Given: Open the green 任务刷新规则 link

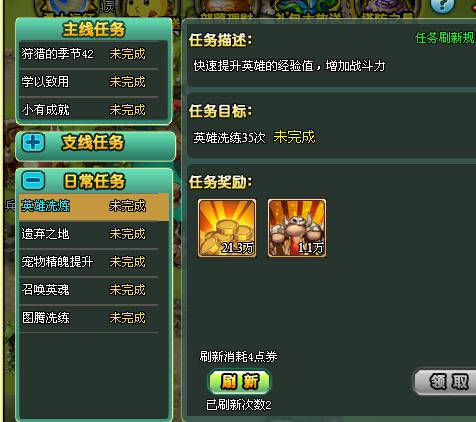Looking at the screenshot, I should pyautogui.click(x=445, y=38).
